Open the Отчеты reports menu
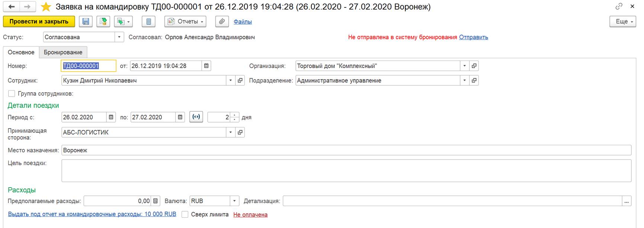 pos(185,22)
